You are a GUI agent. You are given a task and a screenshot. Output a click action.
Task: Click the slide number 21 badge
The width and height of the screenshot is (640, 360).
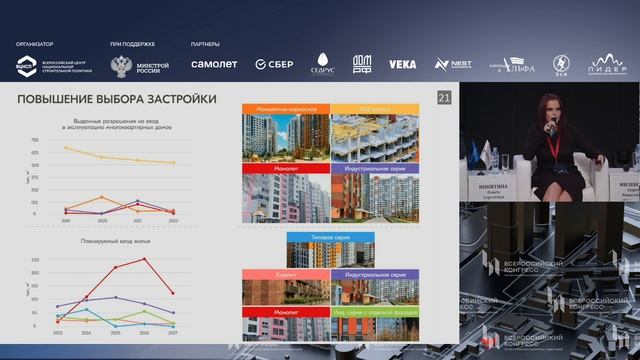(444, 98)
